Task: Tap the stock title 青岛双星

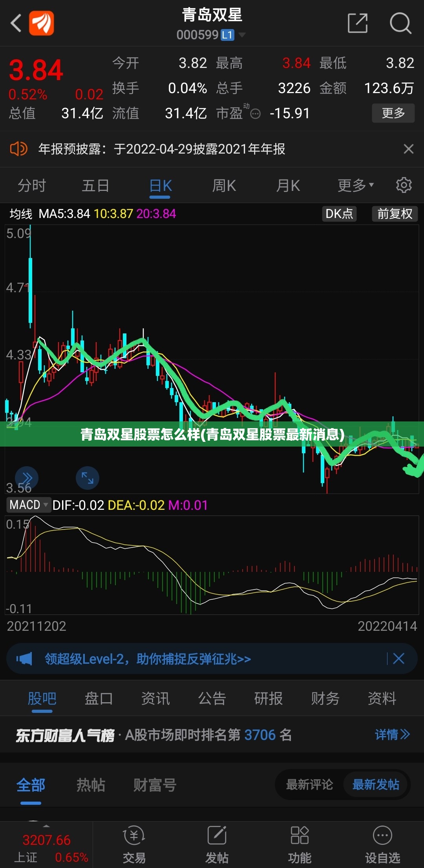Action: point(212,15)
